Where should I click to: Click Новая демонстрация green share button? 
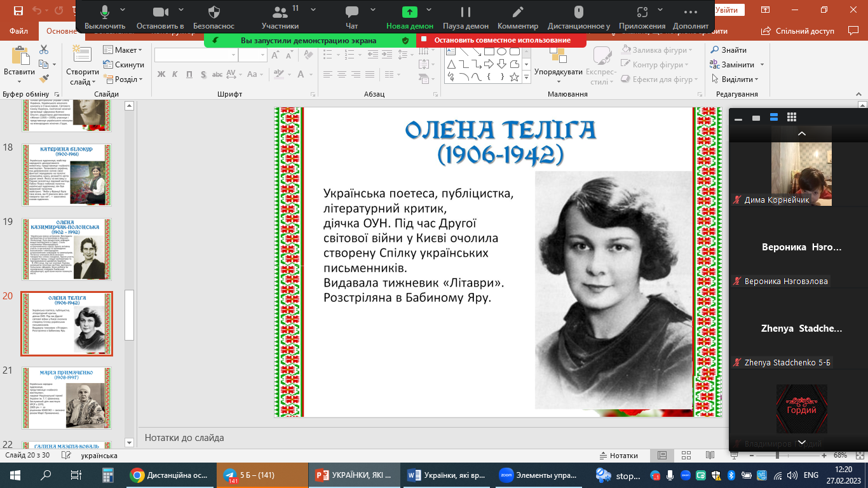(x=410, y=18)
